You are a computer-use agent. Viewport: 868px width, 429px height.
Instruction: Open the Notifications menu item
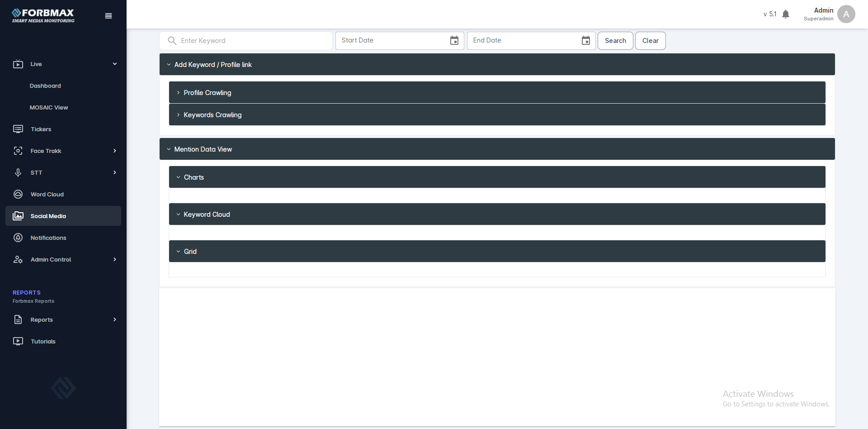pos(63,238)
